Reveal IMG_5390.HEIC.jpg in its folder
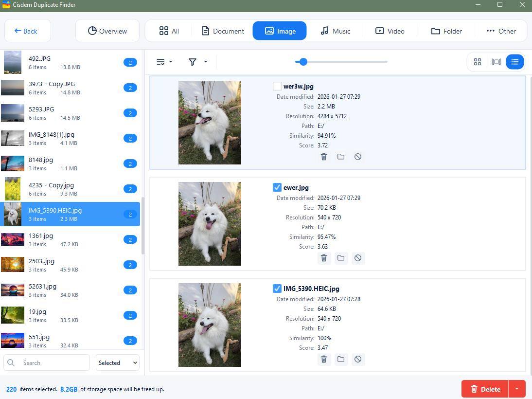Image resolution: width=532 pixels, height=399 pixels. click(340, 359)
